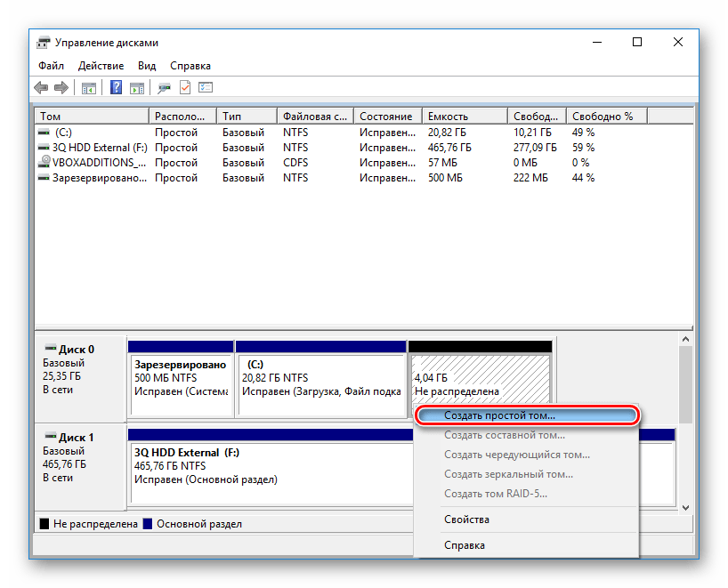Click the back arrow toolbar icon
The height and width of the screenshot is (588, 728).
(41, 87)
